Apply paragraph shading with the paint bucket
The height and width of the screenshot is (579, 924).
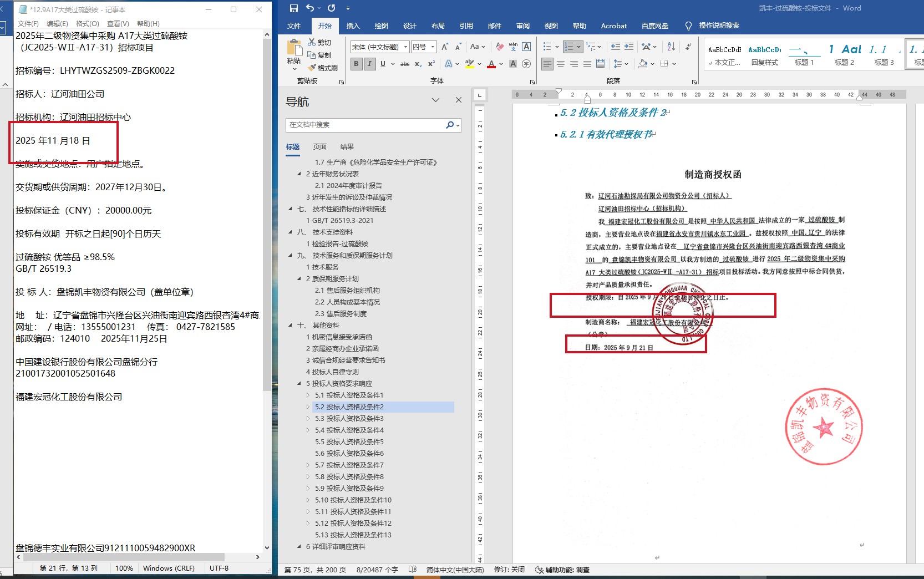643,64
